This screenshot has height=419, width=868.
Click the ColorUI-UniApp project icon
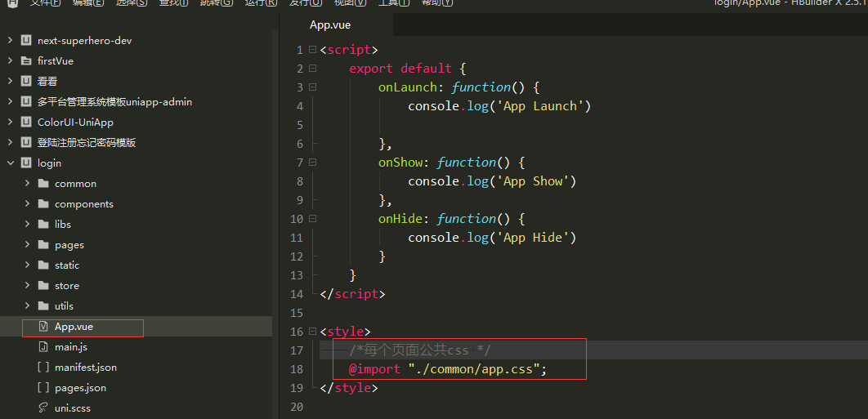click(x=25, y=123)
